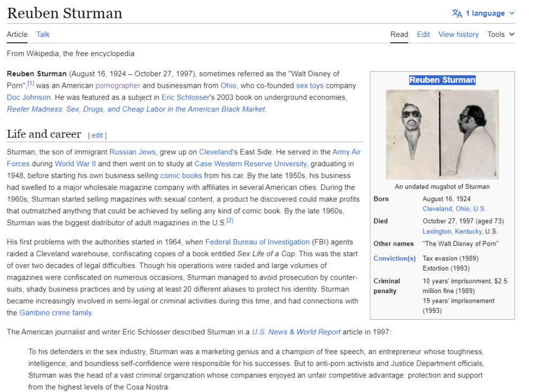
Task: Open citation footnote [1]
Action: (31, 83)
